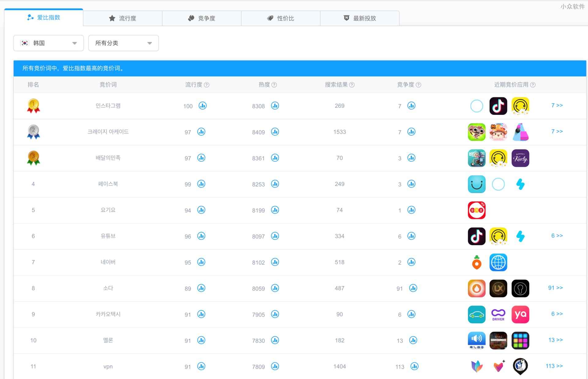Switch to the 流行度 tab
The height and width of the screenshot is (379, 588).
pyautogui.click(x=123, y=18)
